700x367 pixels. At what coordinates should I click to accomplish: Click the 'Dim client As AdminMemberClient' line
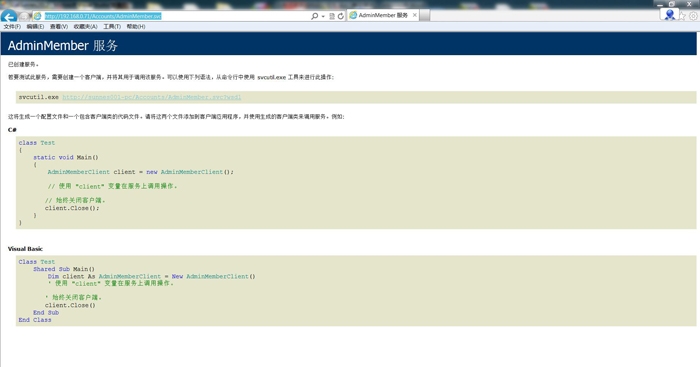[x=151, y=276]
